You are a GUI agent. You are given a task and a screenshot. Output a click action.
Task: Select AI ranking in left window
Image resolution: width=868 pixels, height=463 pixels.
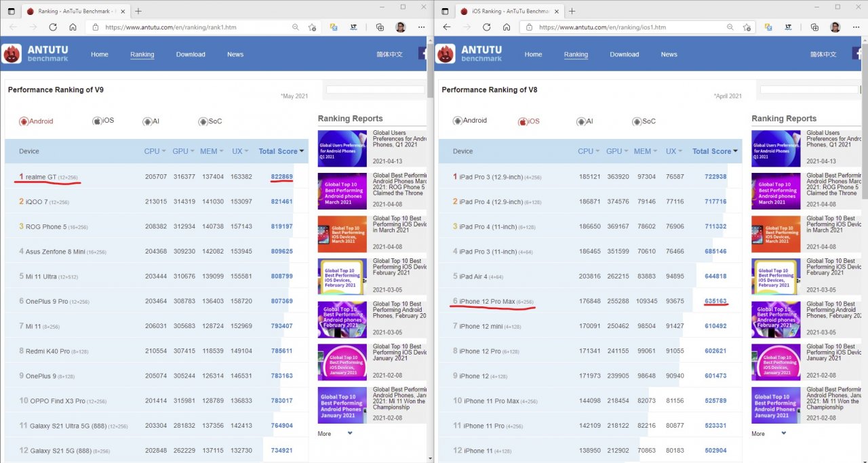[151, 121]
